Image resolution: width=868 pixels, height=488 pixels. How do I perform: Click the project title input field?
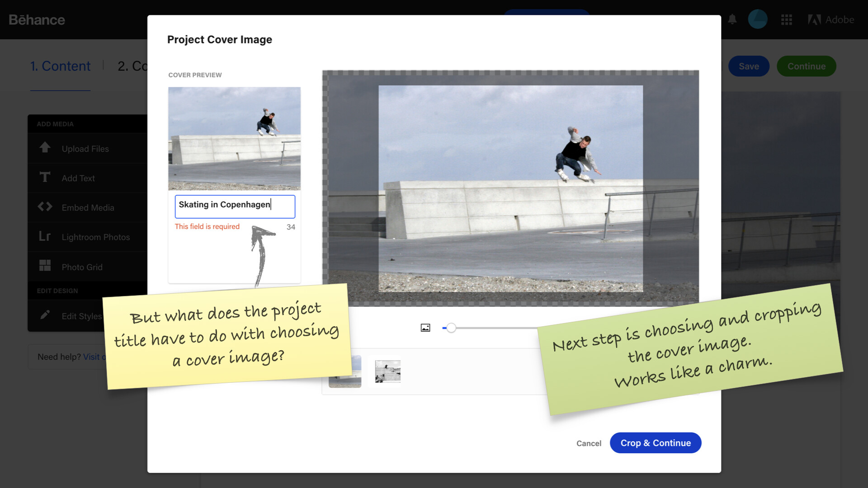(x=235, y=206)
